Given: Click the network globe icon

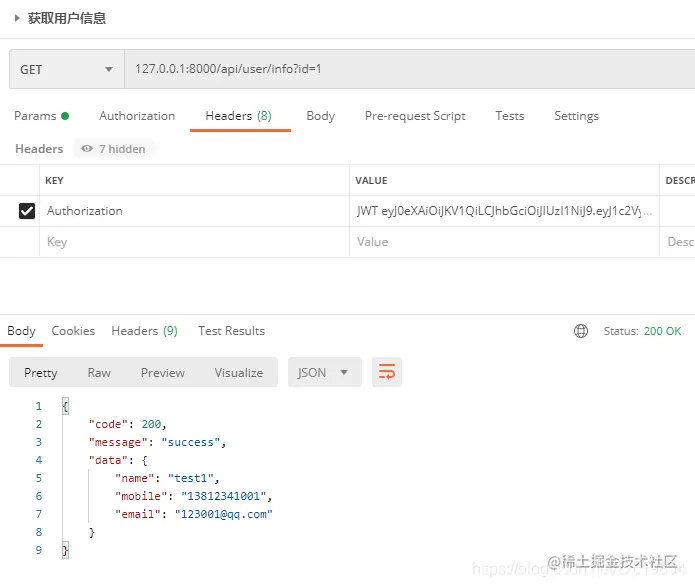Looking at the screenshot, I should point(581,331).
